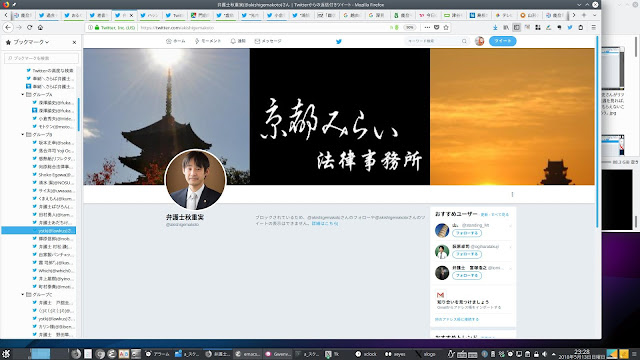Collapse the グループA bookmark folder
This screenshot has height=360, width=640.
pyautogui.click(x=23, y=94)
